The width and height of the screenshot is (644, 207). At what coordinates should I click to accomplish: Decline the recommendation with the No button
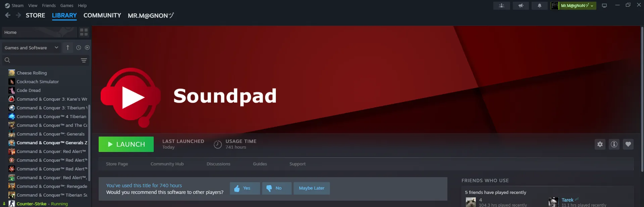tap(277, 188)
